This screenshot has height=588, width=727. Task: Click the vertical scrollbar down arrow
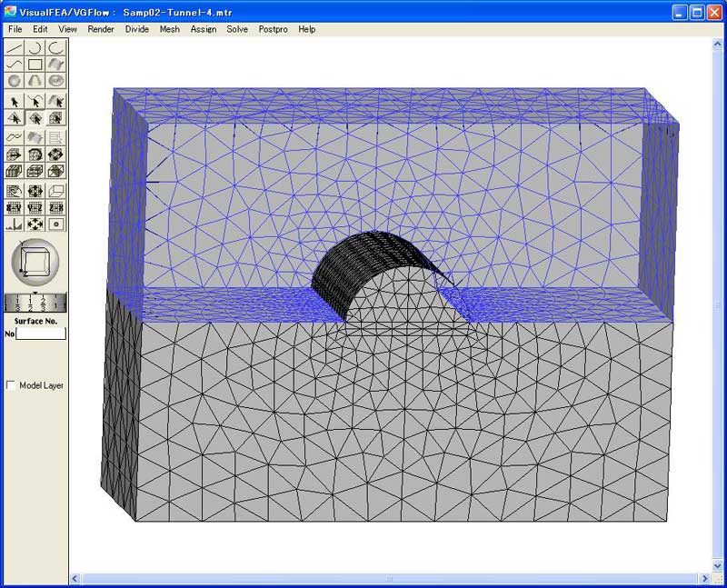(717, 566)
